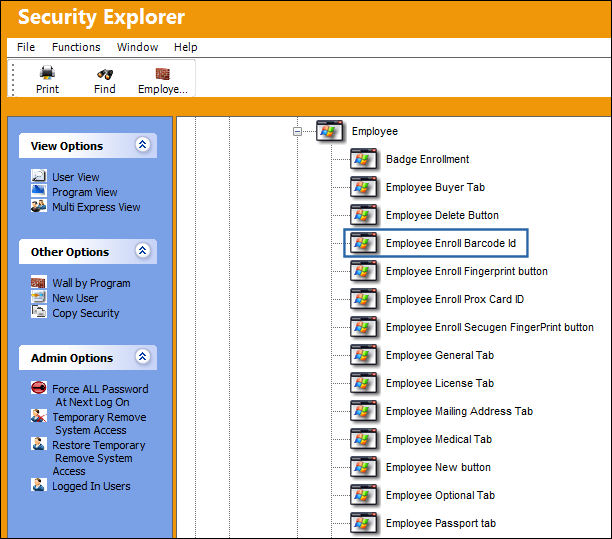Click the Print printer icon in toolbar
Viewport: 612px width, 539px height.
coord(47,73)
